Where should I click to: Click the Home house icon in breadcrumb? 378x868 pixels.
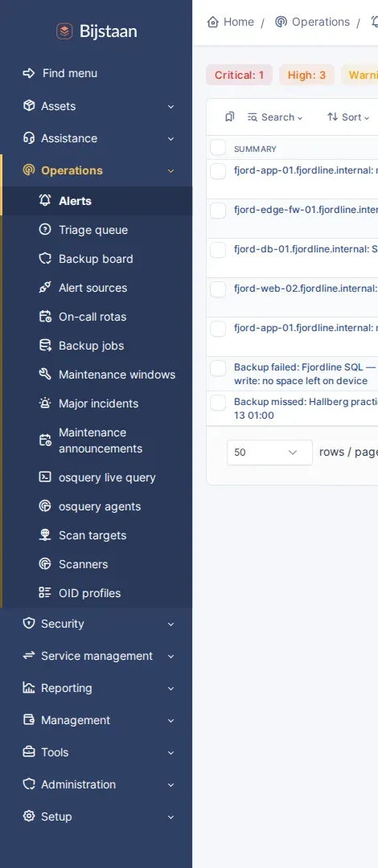(213, 22)
